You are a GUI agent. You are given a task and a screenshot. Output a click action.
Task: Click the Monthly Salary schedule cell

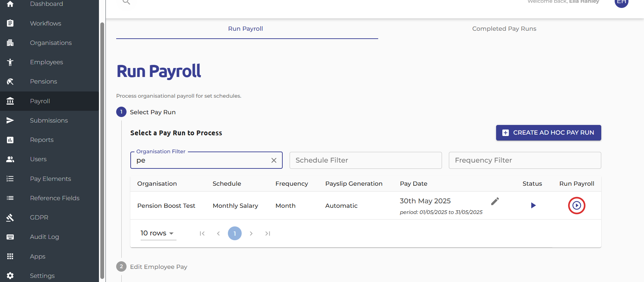[x=235, y=206]
